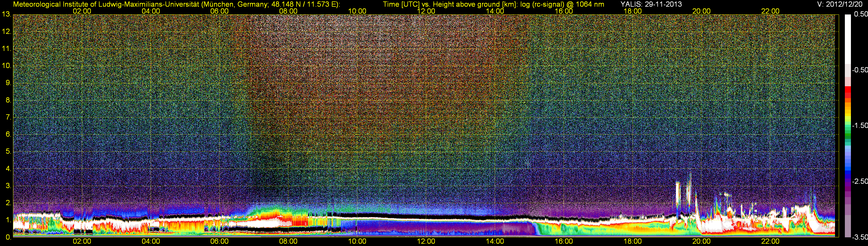Image resolution: width=868 pixels, height=246 pixels.
Task: Pick the 2 km height axis label
Action: (8, 203)
